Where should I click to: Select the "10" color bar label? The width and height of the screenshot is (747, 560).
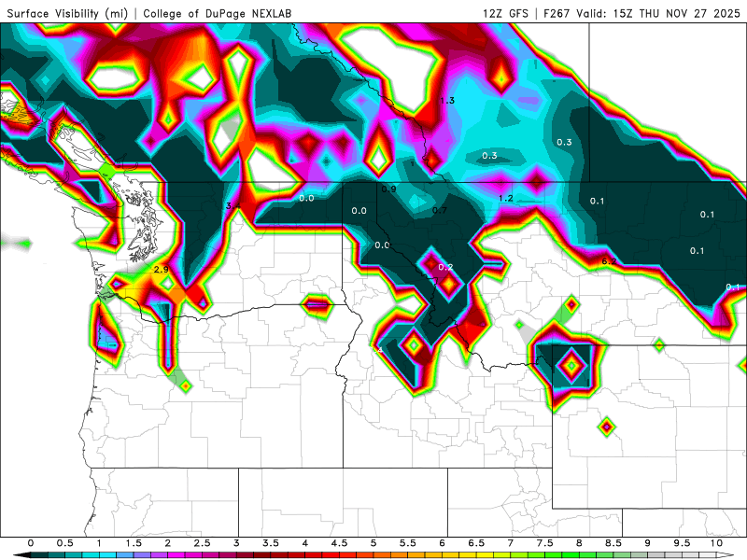(716, 543)
